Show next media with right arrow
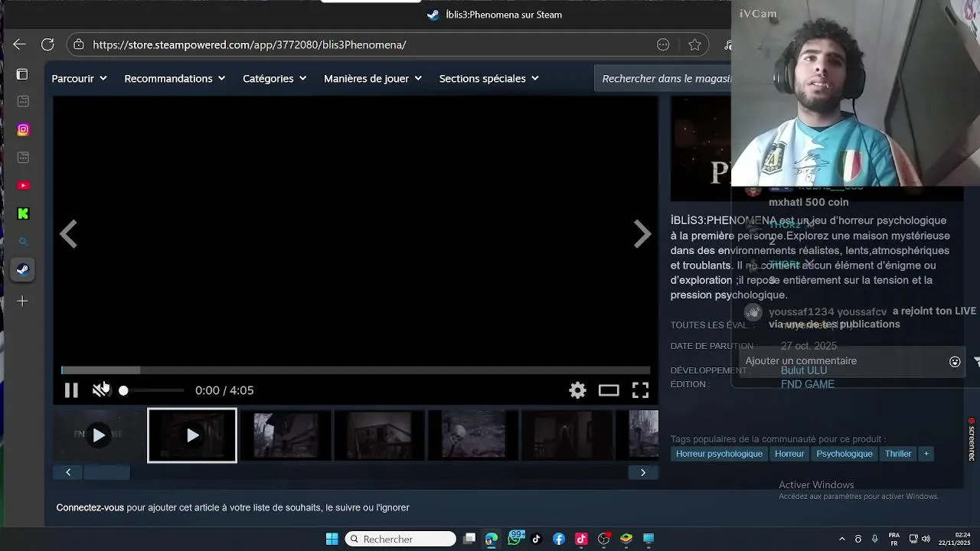 tap(642, 234)
